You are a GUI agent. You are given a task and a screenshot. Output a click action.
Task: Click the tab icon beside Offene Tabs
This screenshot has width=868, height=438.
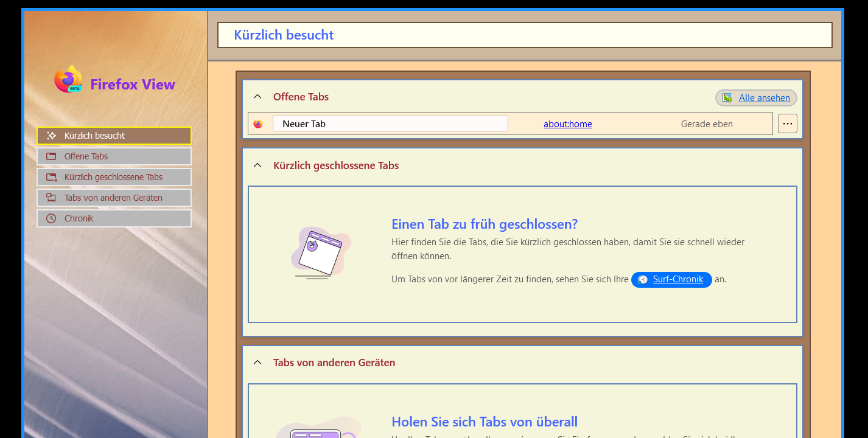coord(52,156)
